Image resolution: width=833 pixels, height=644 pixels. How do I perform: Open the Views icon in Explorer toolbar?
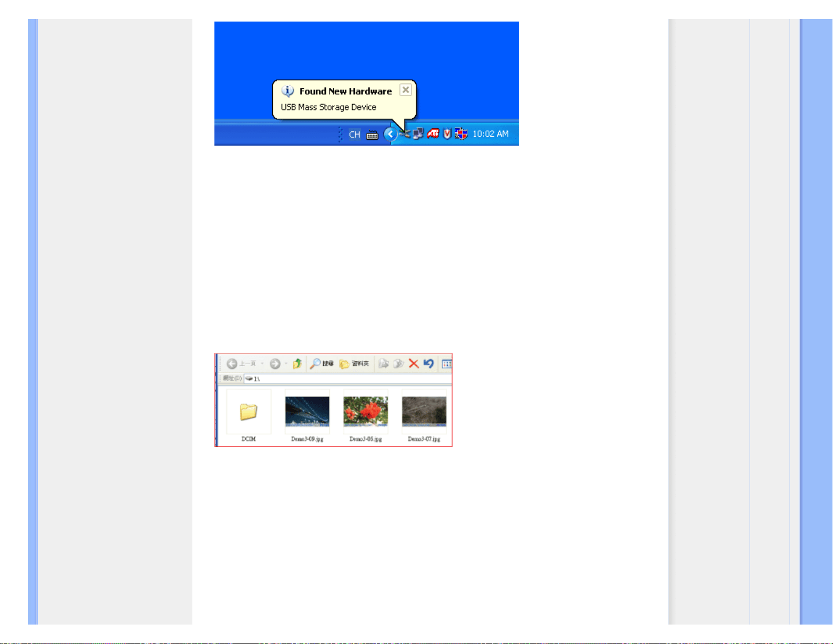point(447,364)
